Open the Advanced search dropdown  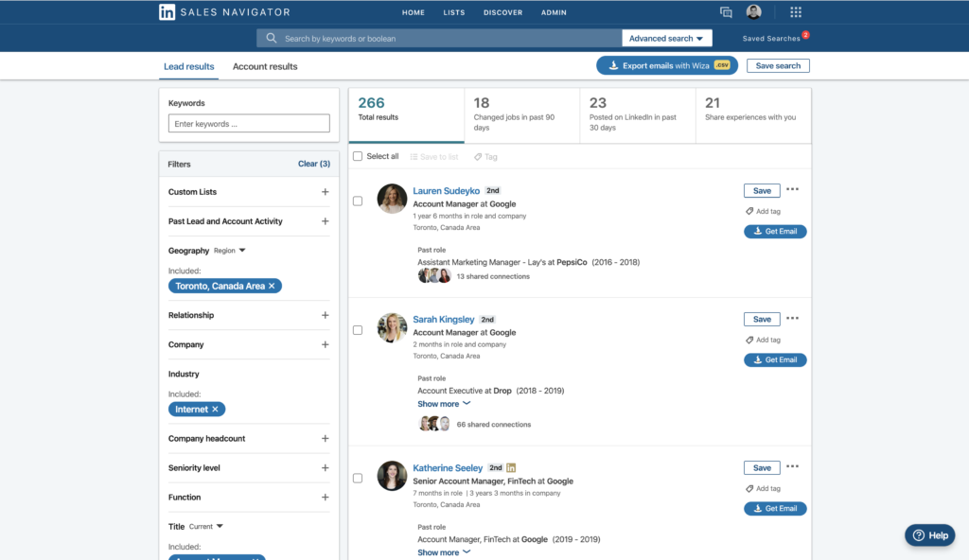[667, 39]
